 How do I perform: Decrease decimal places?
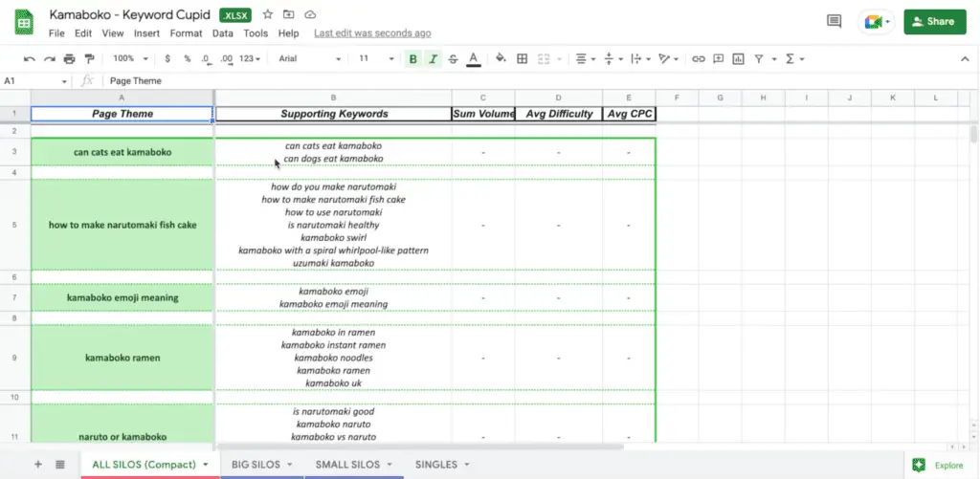point(207,58)
